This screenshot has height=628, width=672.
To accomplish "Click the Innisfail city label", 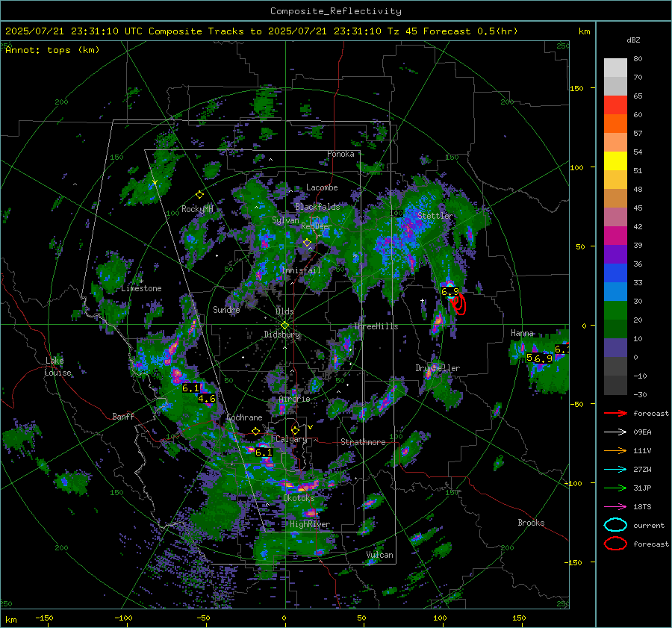I will [x=301, y=270].
